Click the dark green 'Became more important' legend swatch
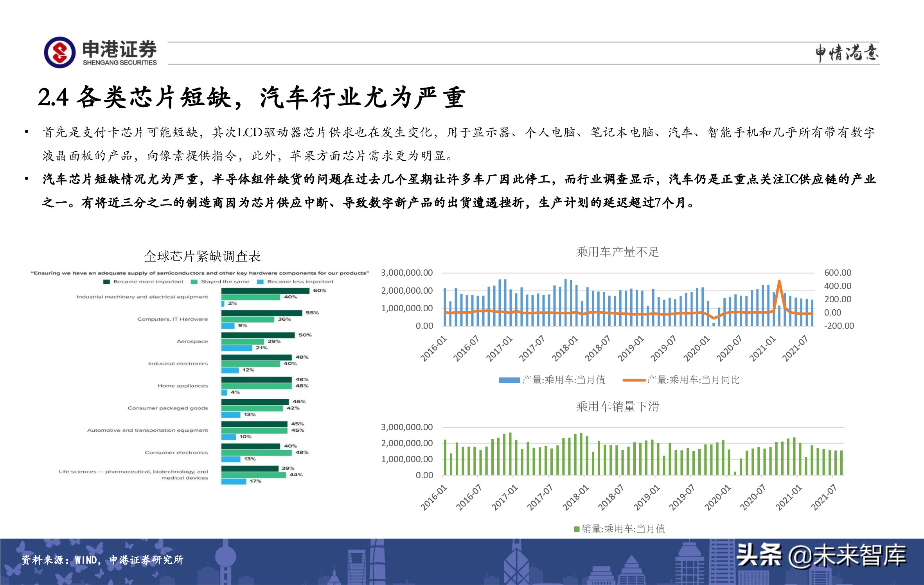The image size is (924, 585). pos(106,282)
